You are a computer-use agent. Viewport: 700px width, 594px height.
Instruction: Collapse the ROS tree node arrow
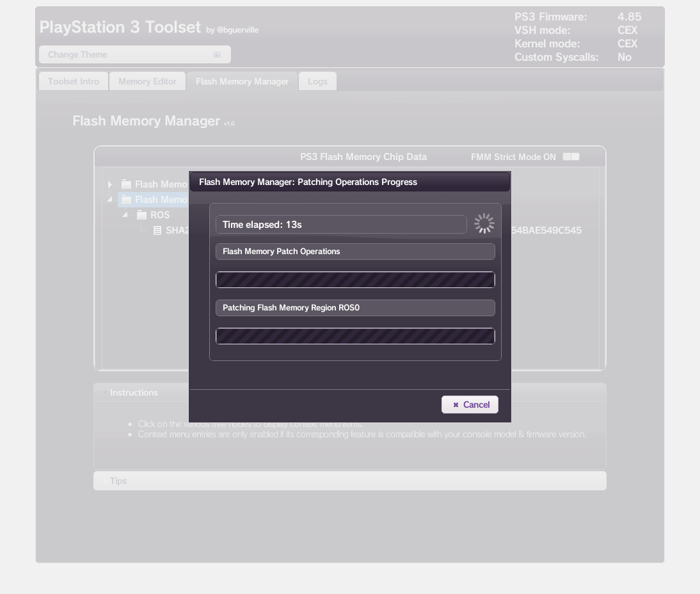tap(125, 215)
